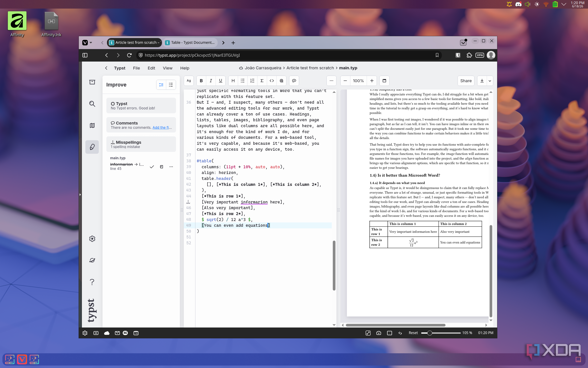Viewport: 588px width, 368px height.
Task: Click the address bar URL field
Action: (289, 55)
